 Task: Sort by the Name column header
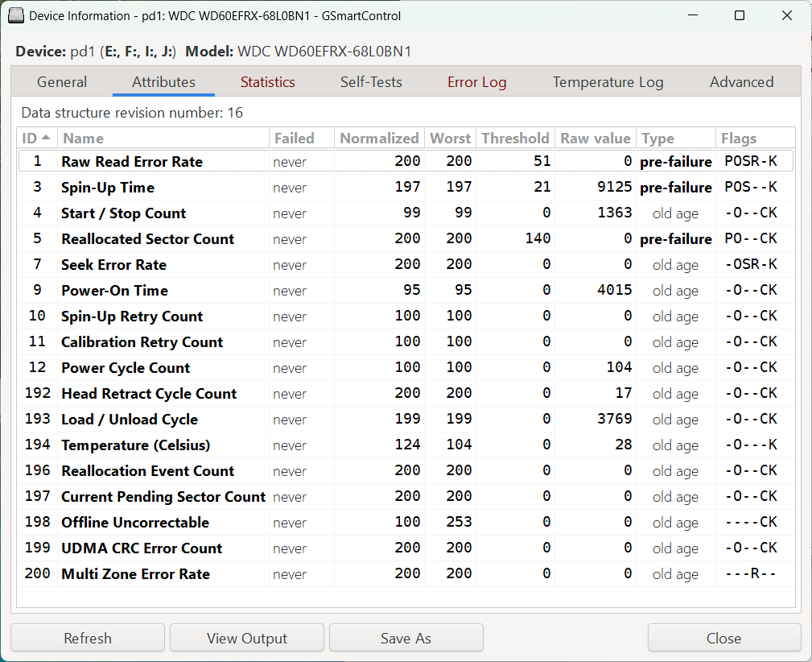pyautogui.click(x=163, y=138)
